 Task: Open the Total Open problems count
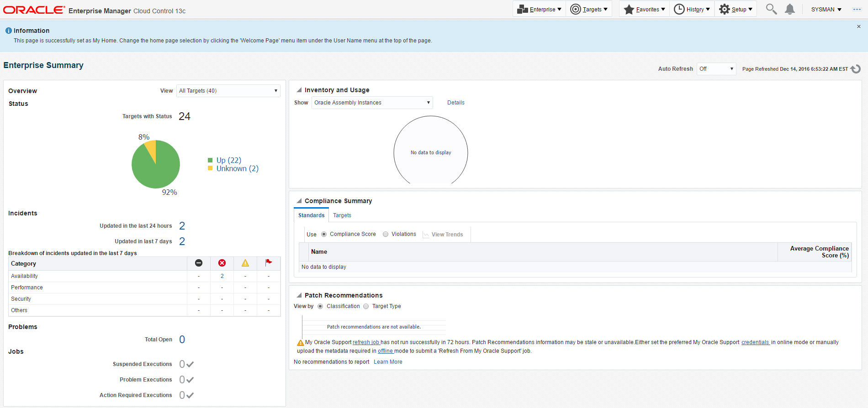point(182,340)
